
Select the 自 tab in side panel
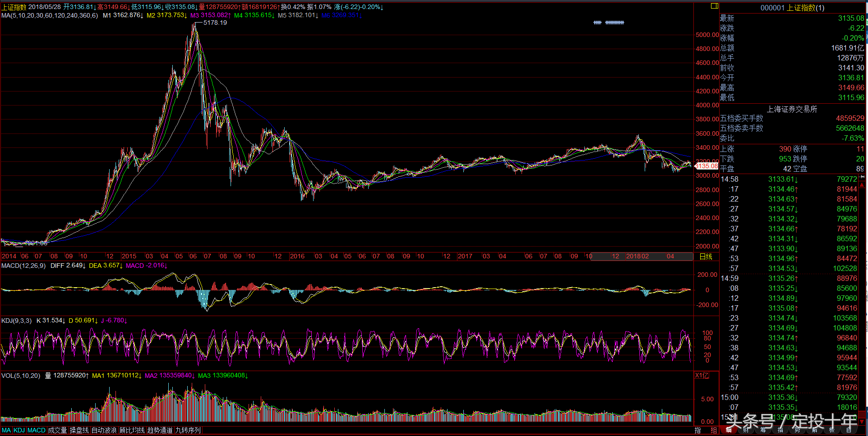tap(849, 430)
